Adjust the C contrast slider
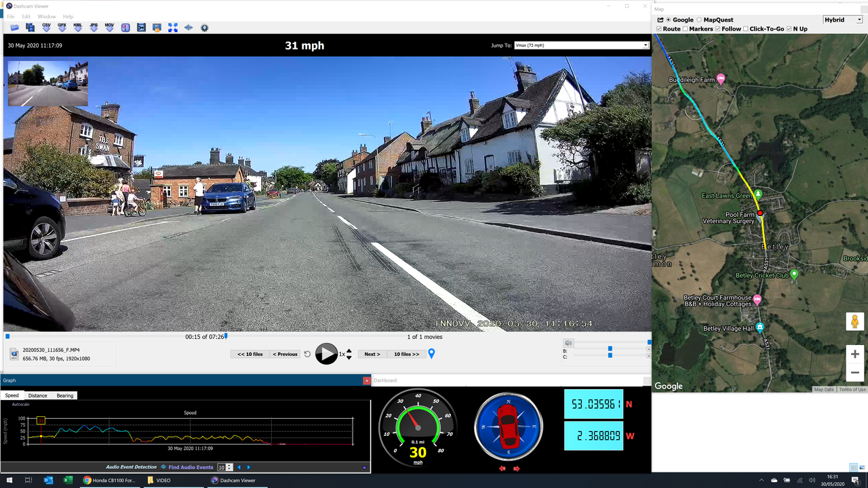The image size is (868, 488). pos(610,356)
